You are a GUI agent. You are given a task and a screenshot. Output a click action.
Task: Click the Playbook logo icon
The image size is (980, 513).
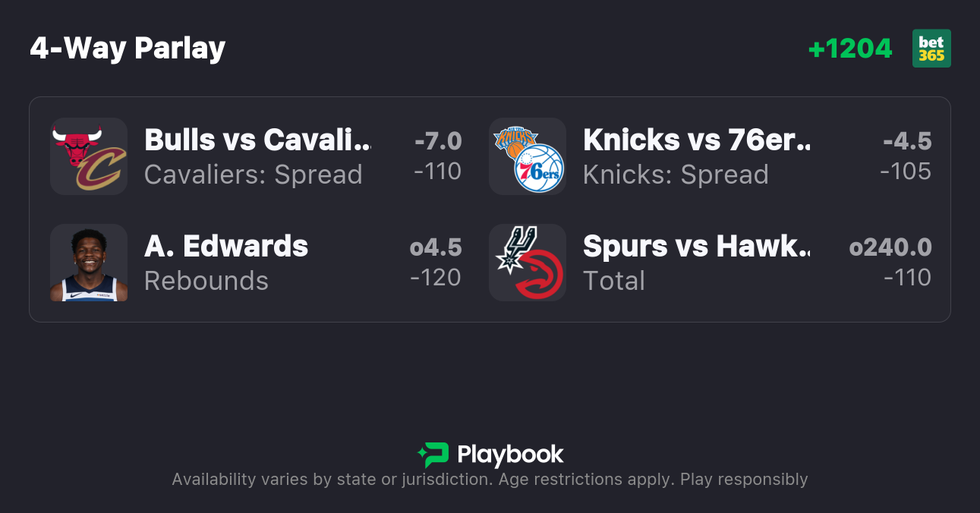[x=433, y=455]
